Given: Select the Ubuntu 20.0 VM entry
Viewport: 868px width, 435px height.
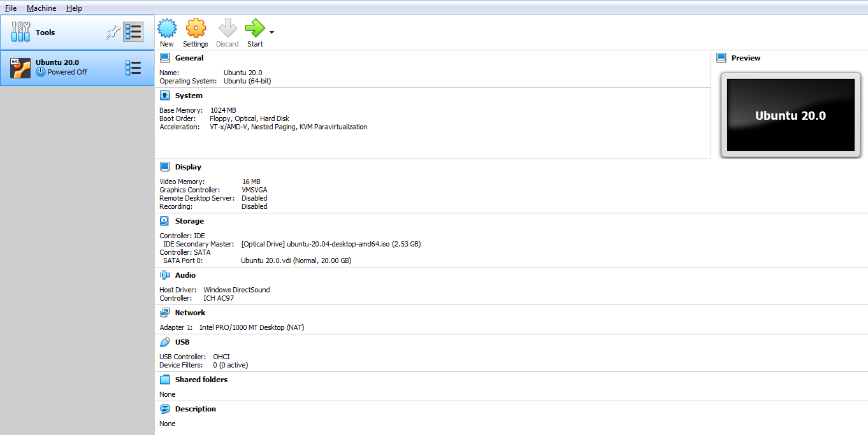Looking at the screenshot, I should [x=77, y=68].
